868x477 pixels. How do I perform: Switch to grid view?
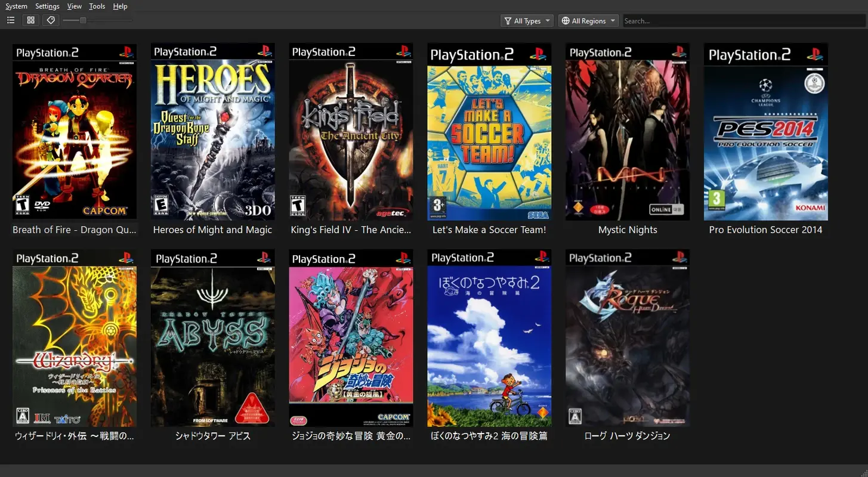(x=30, y=20)
